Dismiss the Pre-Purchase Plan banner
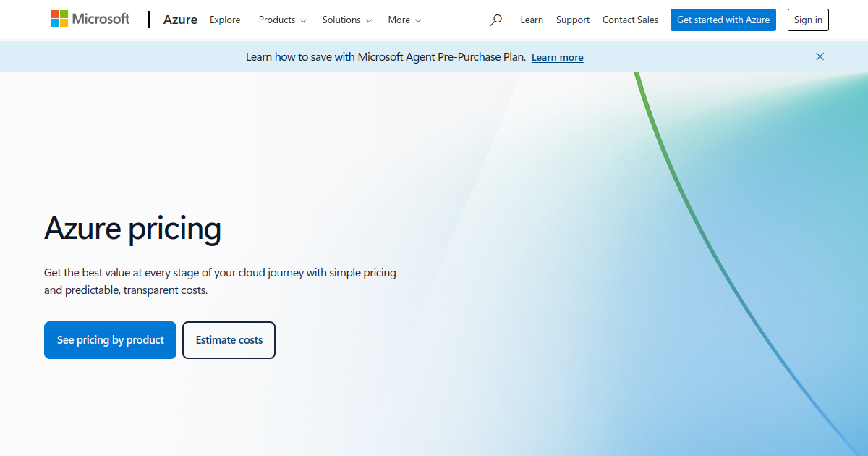 point(820,56)
